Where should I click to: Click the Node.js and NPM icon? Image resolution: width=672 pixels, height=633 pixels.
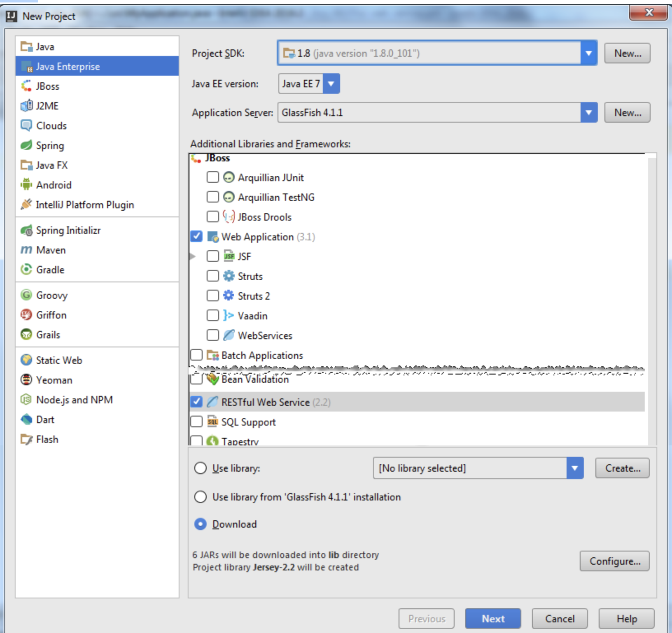27,400
